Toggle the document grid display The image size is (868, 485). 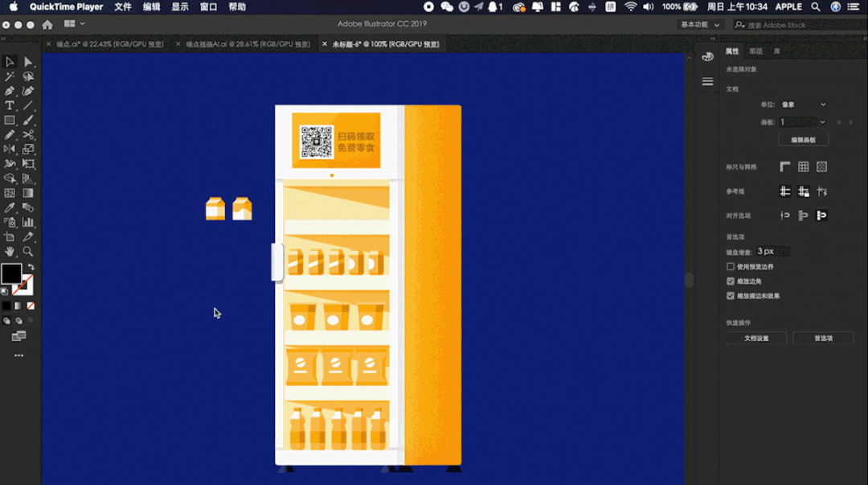point(803,166)
